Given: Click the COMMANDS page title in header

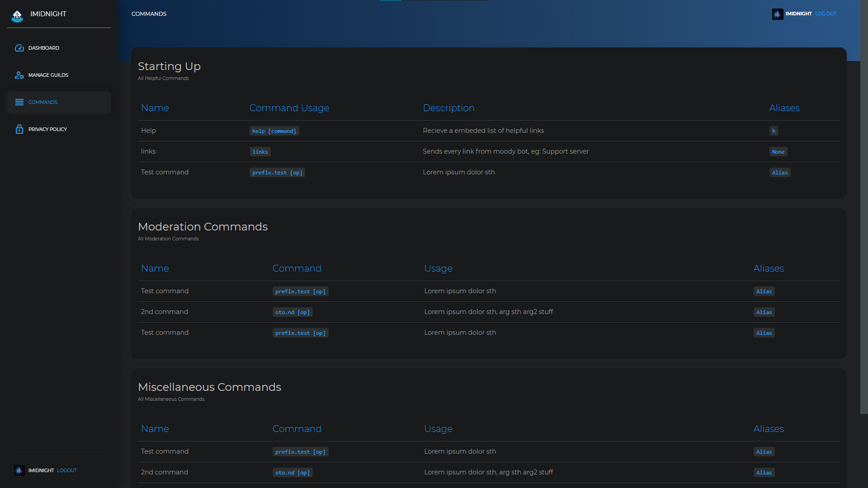Looking at the screenshot, I should 149,14.
